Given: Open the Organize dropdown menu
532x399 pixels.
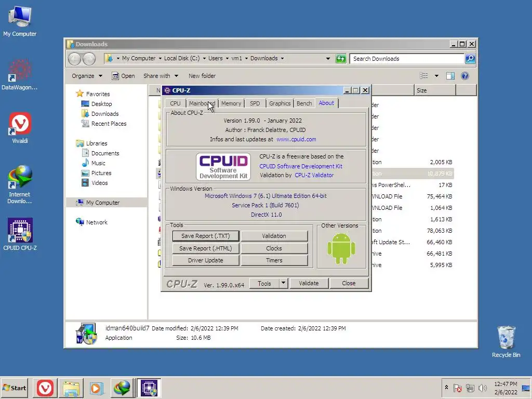Looking at the screenshot, I should tap(87, 76).
